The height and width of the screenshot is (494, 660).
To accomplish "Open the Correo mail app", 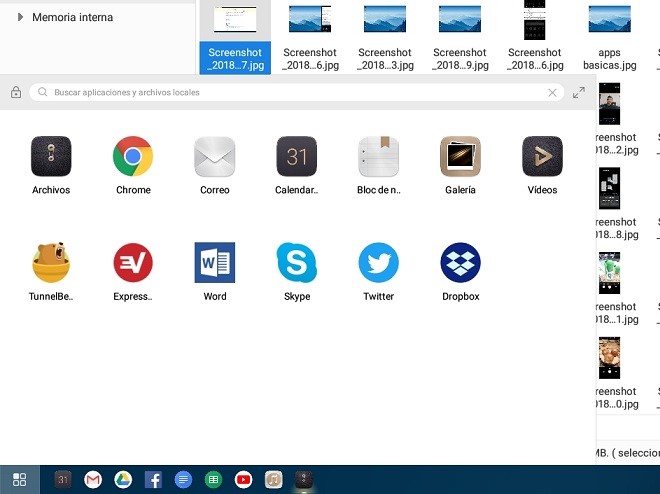I will click(215, 157).
